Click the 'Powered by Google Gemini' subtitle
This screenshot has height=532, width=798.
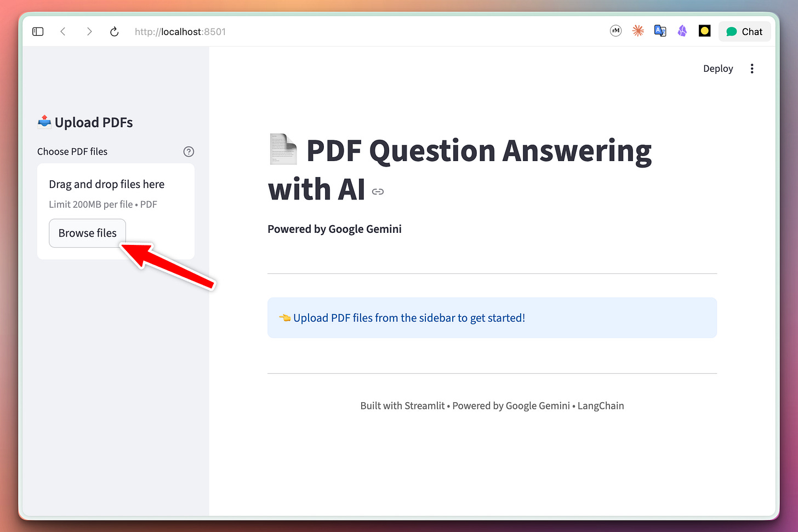coord(334,229)
